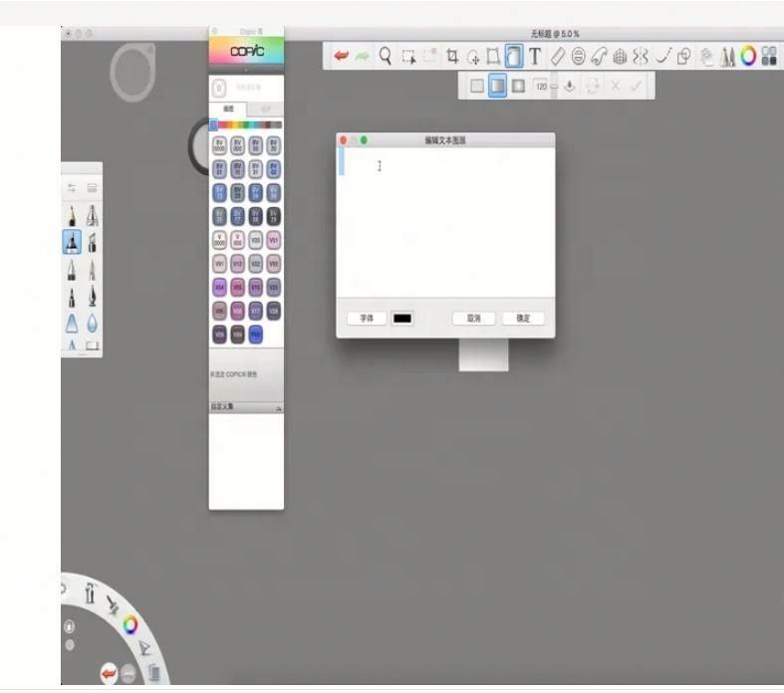
Task: Select the Text tool in the toolbar
Action: [x=535, y=58]
